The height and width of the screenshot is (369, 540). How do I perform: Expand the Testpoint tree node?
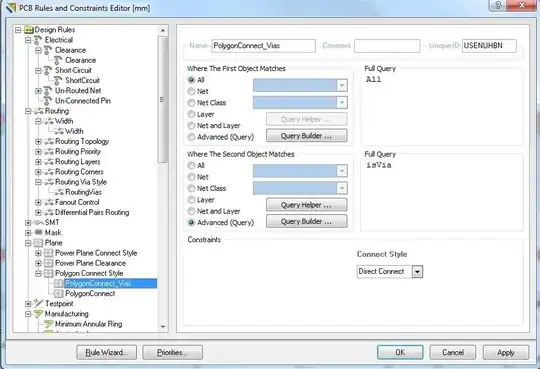point(28,304)
